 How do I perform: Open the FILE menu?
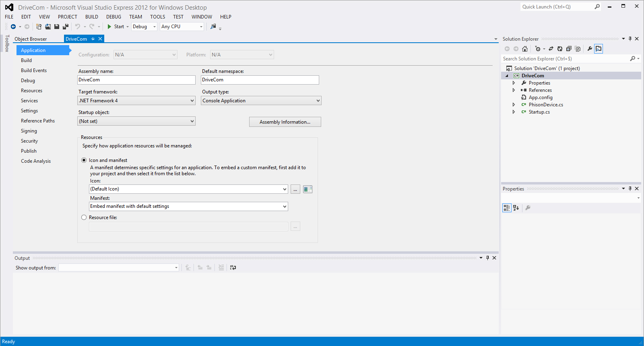9,17
